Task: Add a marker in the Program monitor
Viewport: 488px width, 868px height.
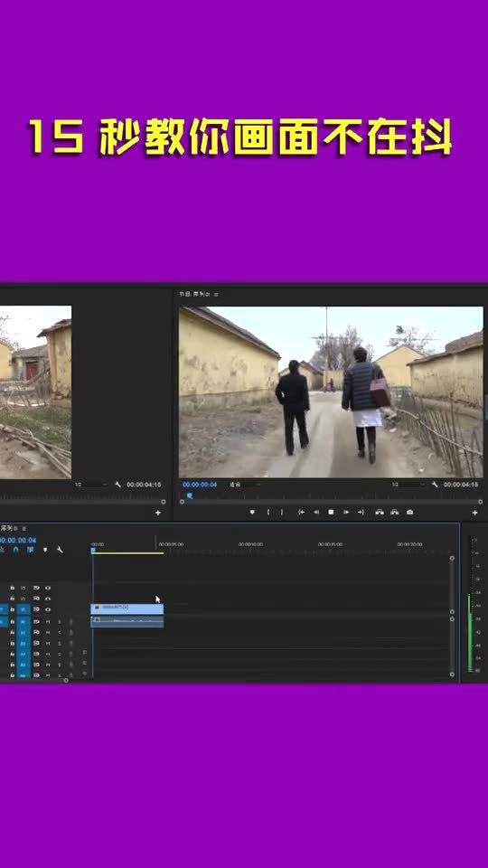Action: [252, 512]
